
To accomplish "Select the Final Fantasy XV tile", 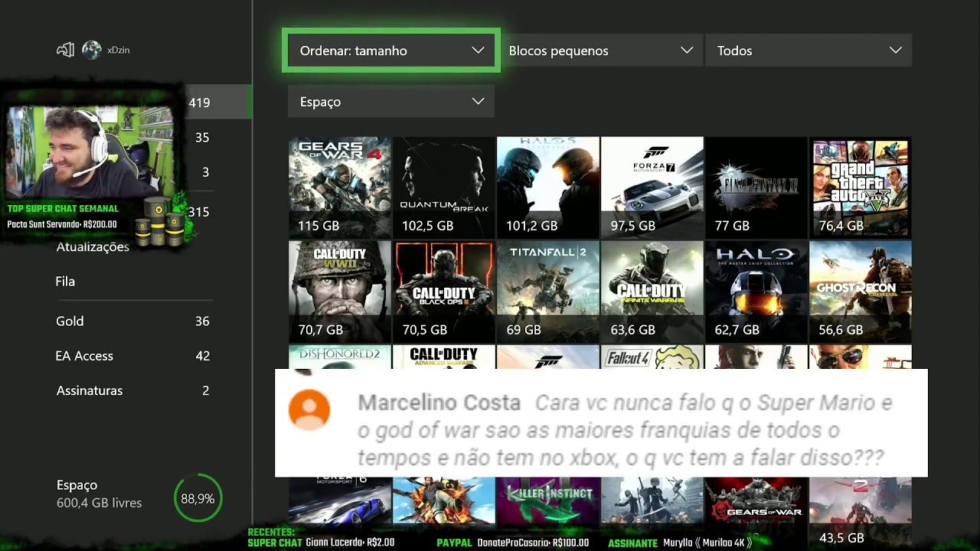I will (x=756, y=187).
